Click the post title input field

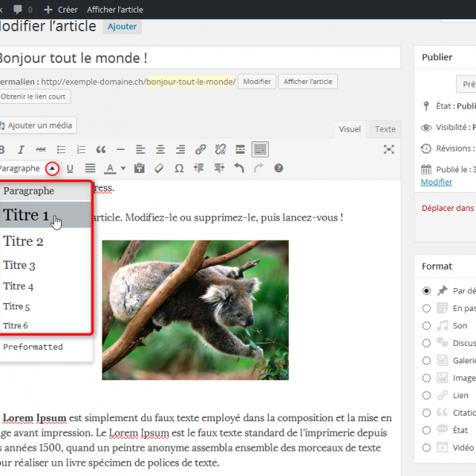[198, 58]
